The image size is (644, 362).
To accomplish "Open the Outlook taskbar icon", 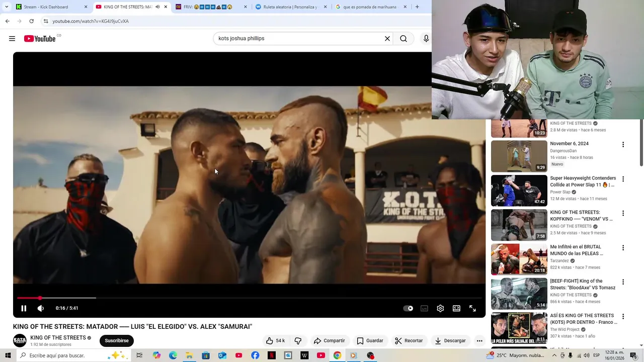I will [222, 355].
